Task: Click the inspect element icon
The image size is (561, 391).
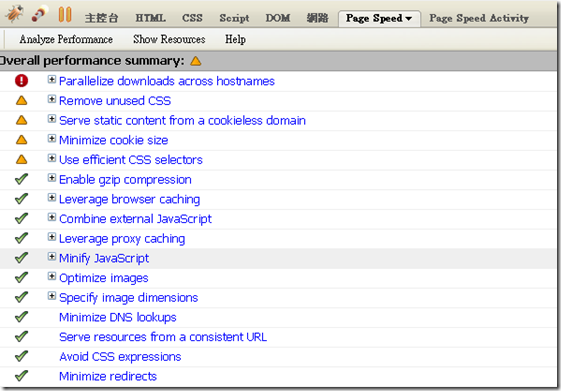Action: click(x=40, y=14)
